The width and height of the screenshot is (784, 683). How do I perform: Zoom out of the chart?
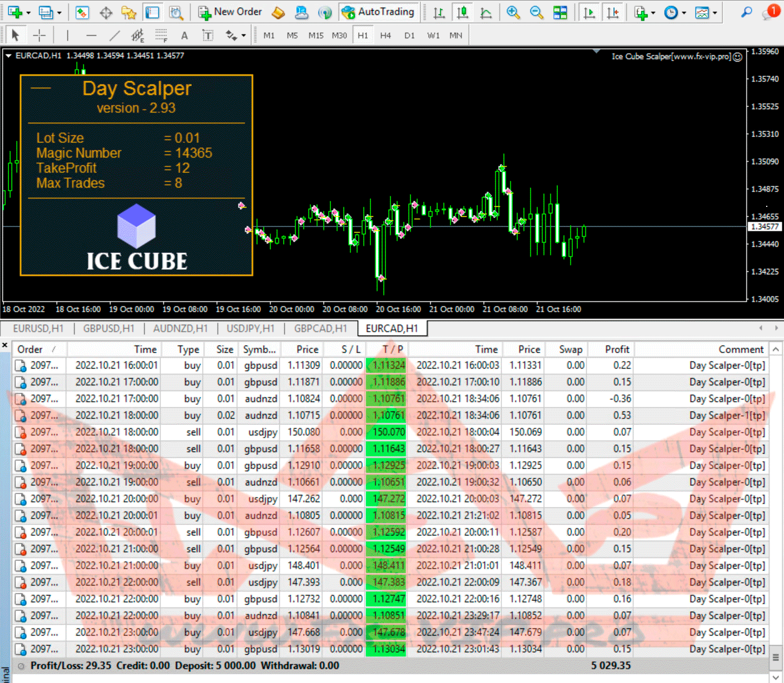click(x=536, y=12)
